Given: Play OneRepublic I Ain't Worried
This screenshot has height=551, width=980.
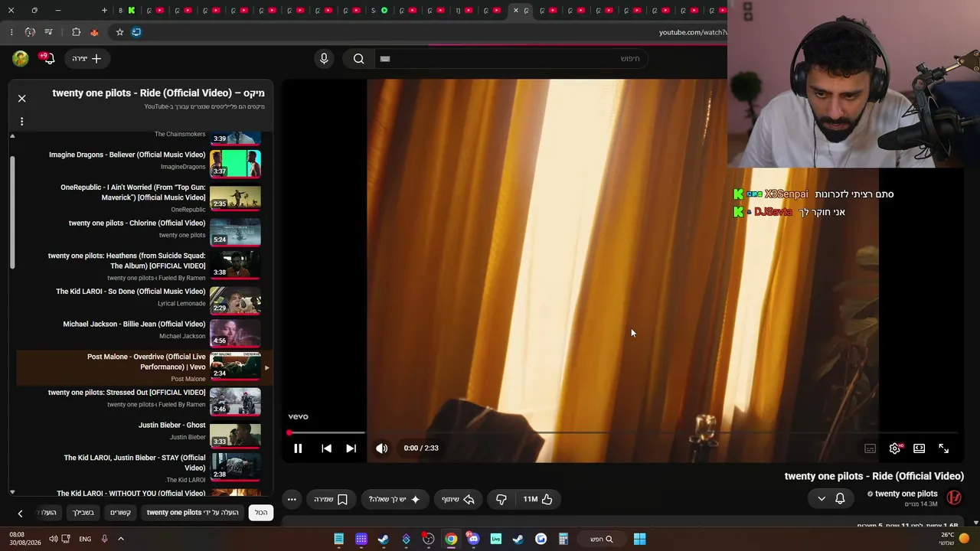Looking at the screenshot, I should pos(145,197).
